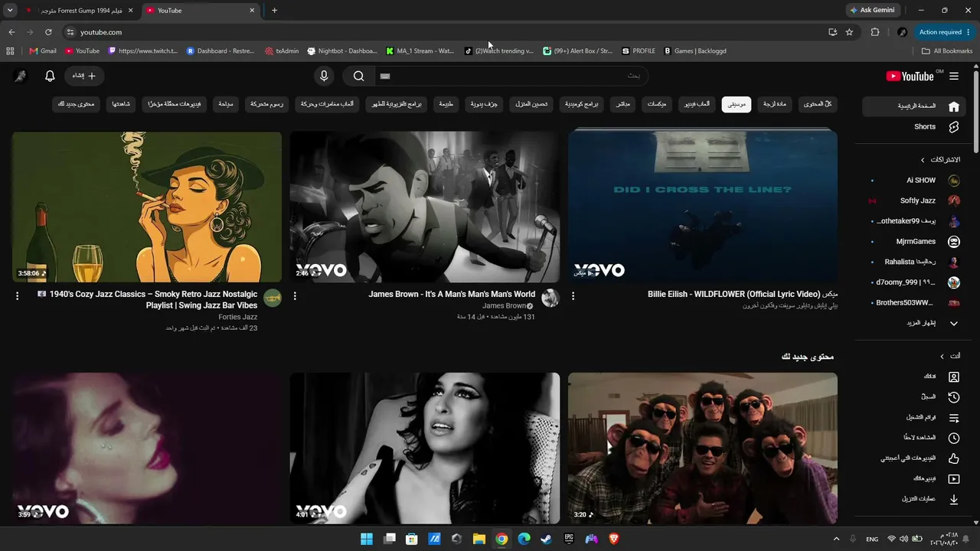Open the YouTube hamburger guide menu

point(954,76)
